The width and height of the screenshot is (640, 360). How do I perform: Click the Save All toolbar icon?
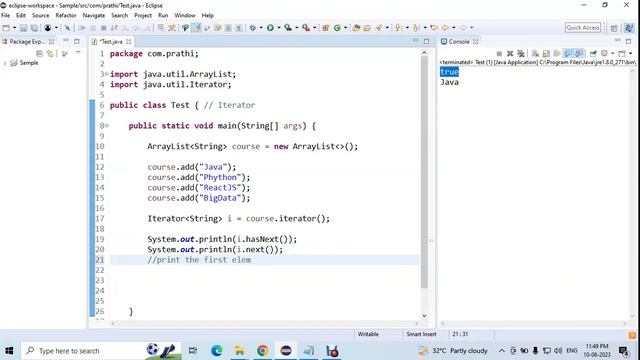pos(34,28)
